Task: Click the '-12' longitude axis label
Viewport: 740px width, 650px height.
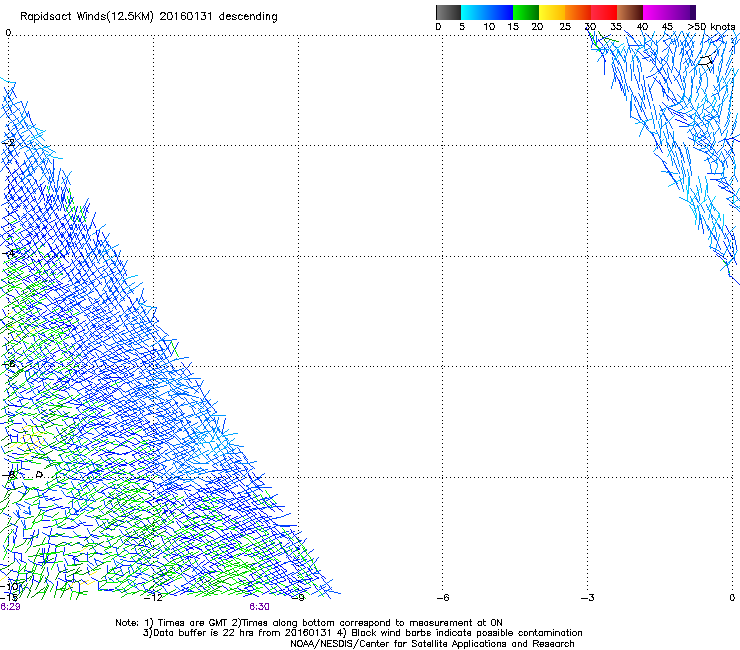Action: (x=153, y=598)
